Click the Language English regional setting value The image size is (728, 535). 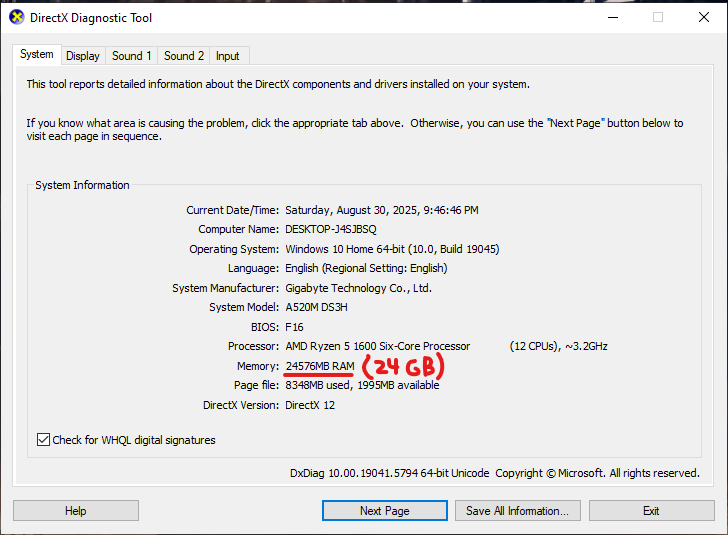(366, 268)
